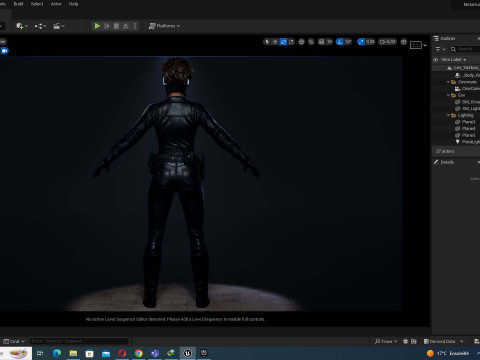Screen dimensions: 480x360
Task: Open rotation snap value 10°
Action: point(348,42)
